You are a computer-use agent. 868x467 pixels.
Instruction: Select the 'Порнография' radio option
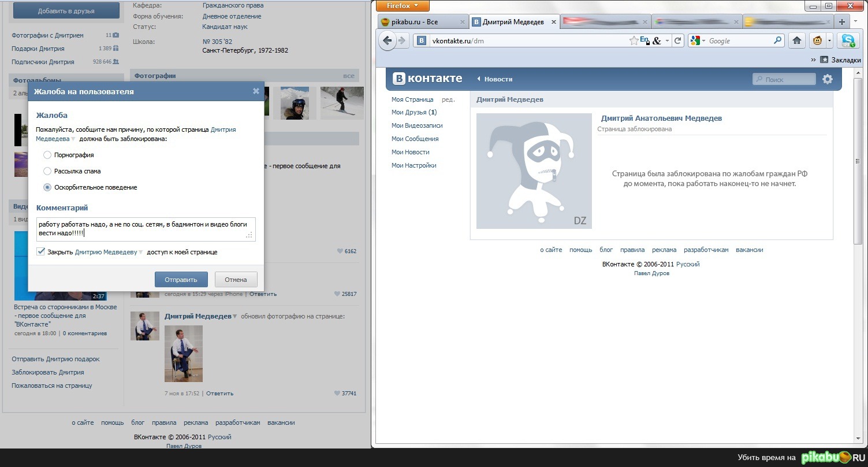tap(47, 155)
